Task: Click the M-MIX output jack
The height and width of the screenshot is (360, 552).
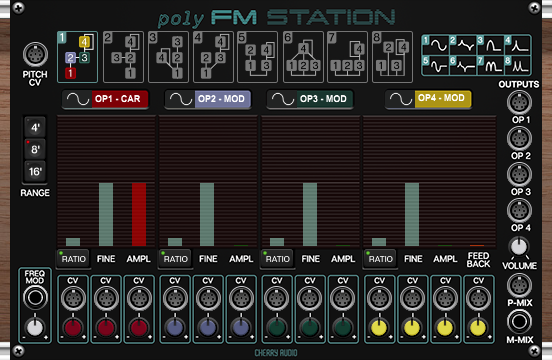Action: tap(519, 322)
